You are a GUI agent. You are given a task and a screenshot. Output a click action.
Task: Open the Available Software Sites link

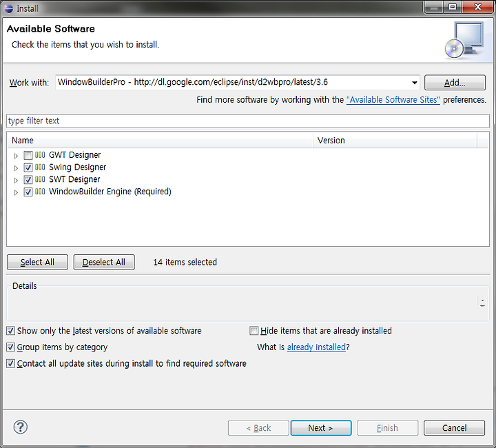tap(393, 100)
